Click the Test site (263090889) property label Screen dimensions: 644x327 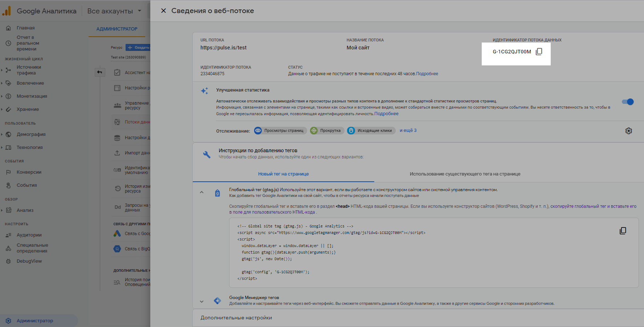click(x=128, y=57)
